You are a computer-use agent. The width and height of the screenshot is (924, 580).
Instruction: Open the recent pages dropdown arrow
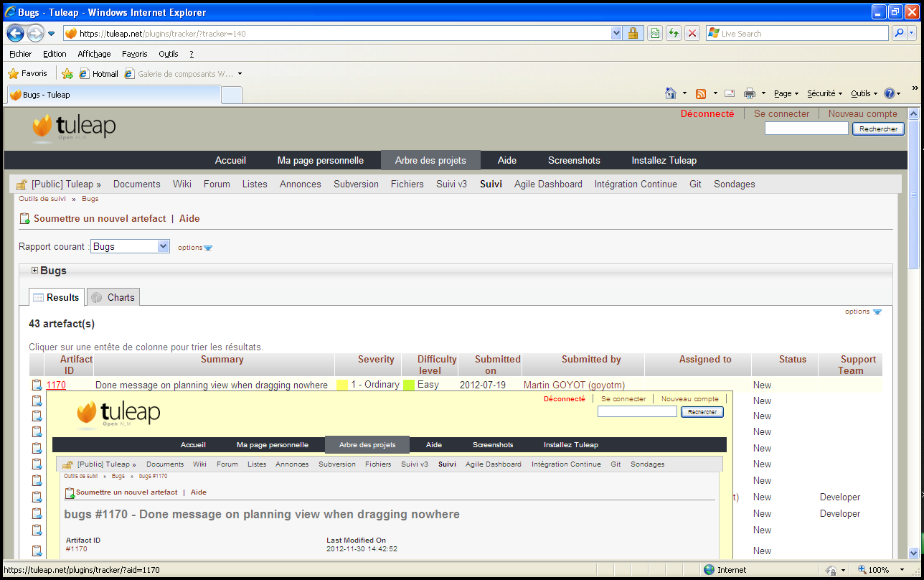tap(52, 34)
